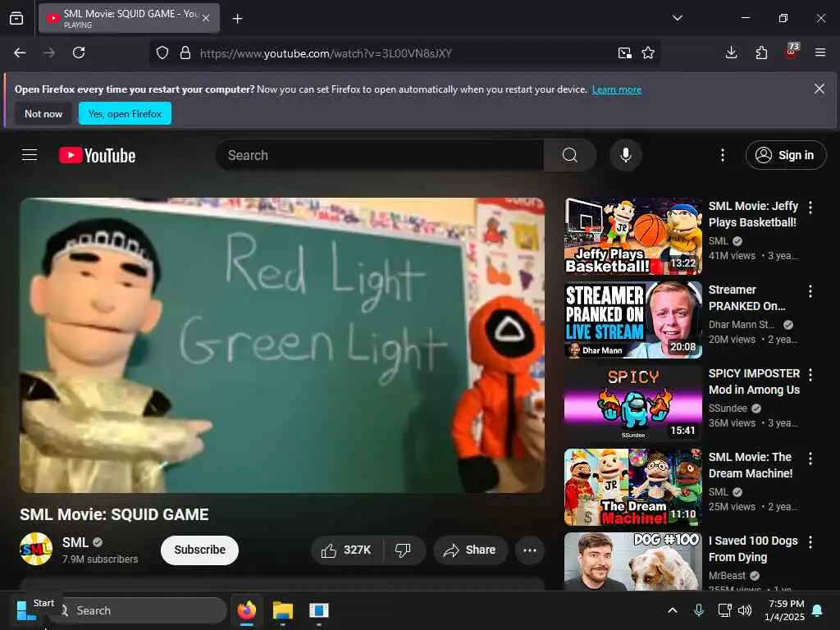Open SSundee channel name
The height and width of the screenshot is (630, 840).
pos(728,409)
